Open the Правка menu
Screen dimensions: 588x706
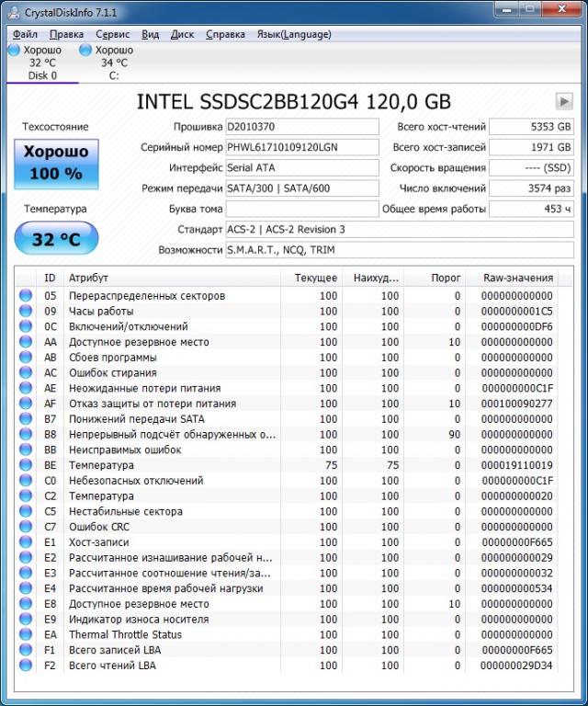click(66, 34)
